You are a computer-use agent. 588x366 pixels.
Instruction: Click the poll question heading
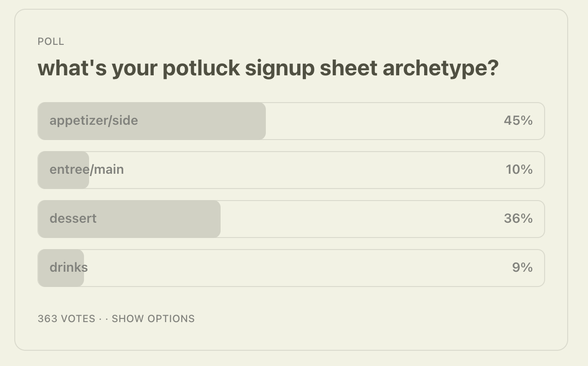(268, 68)
